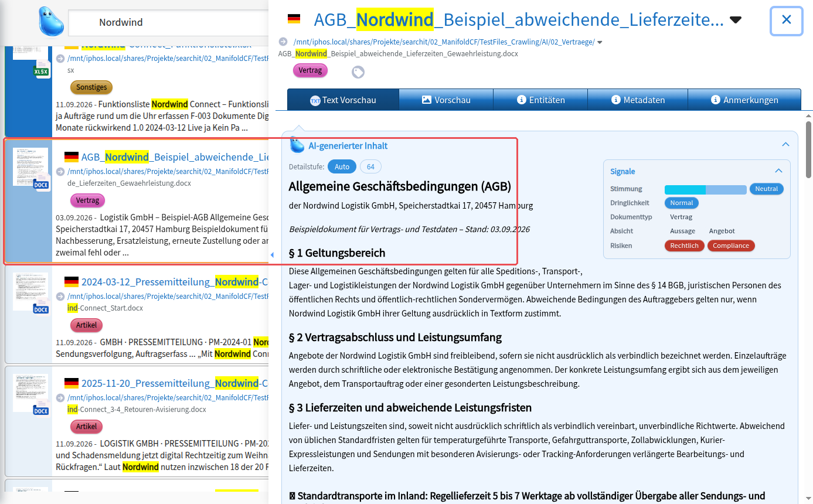Open the Entitäten tab

click(540, 100)
